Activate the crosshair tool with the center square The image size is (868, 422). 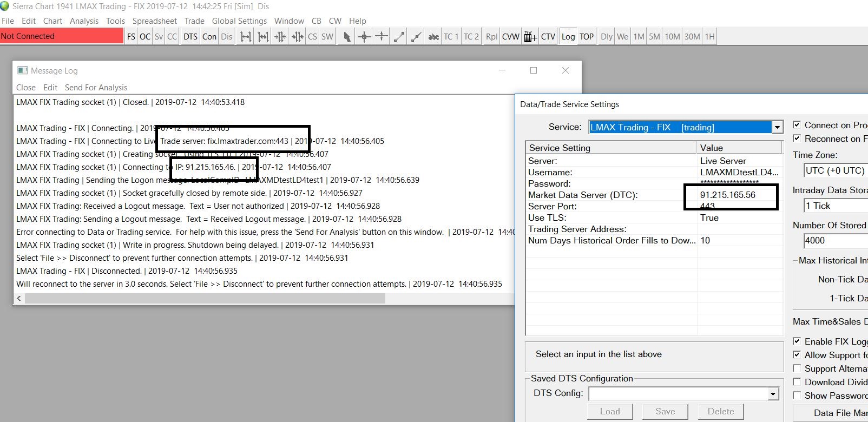(364, 37)
